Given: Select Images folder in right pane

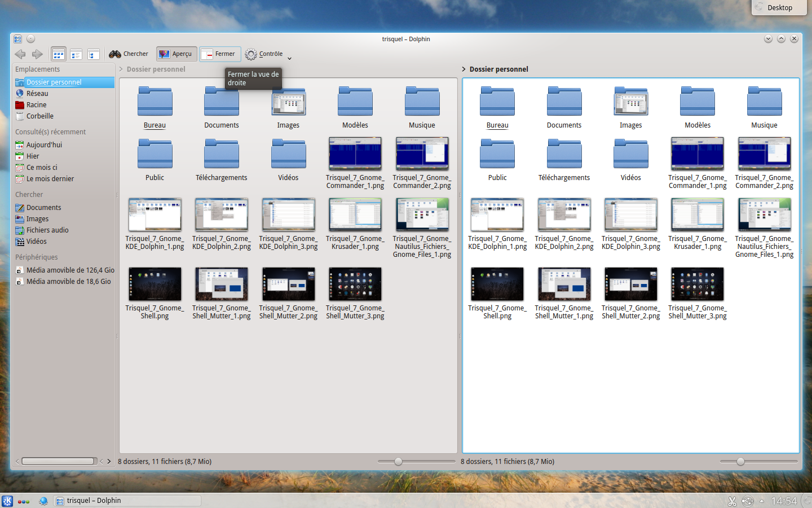Looking at the screenshot, I should pyautogui.click(x=631, y=108).
